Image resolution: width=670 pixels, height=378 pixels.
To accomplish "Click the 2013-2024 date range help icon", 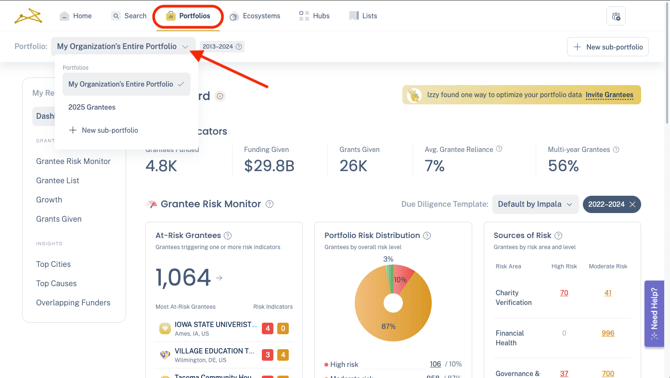I will [239, 47].
